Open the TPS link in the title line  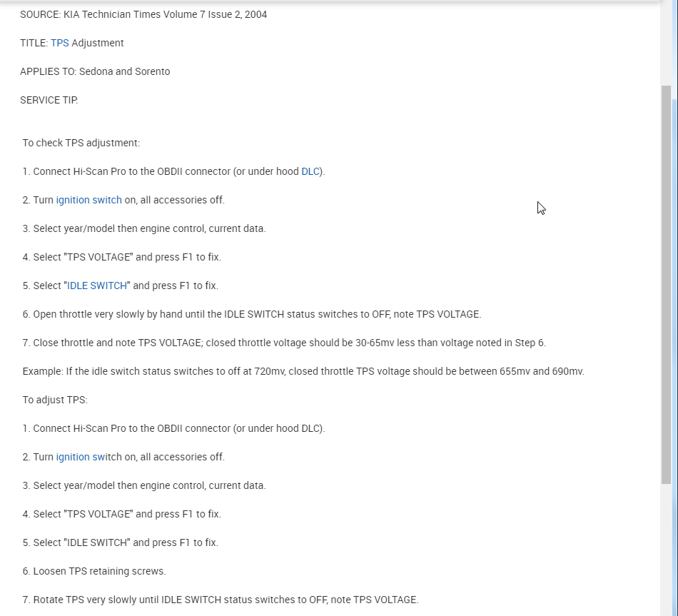(x=59, y=43)
